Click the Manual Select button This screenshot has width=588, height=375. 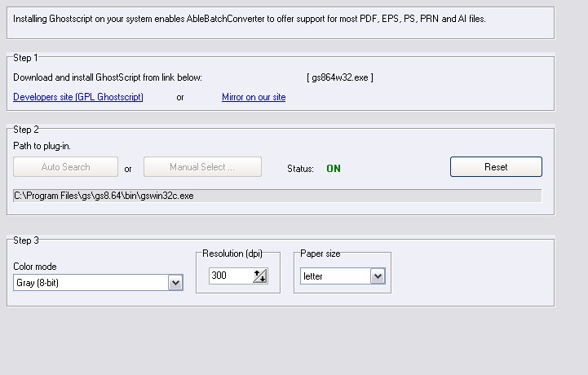[202, 167]
